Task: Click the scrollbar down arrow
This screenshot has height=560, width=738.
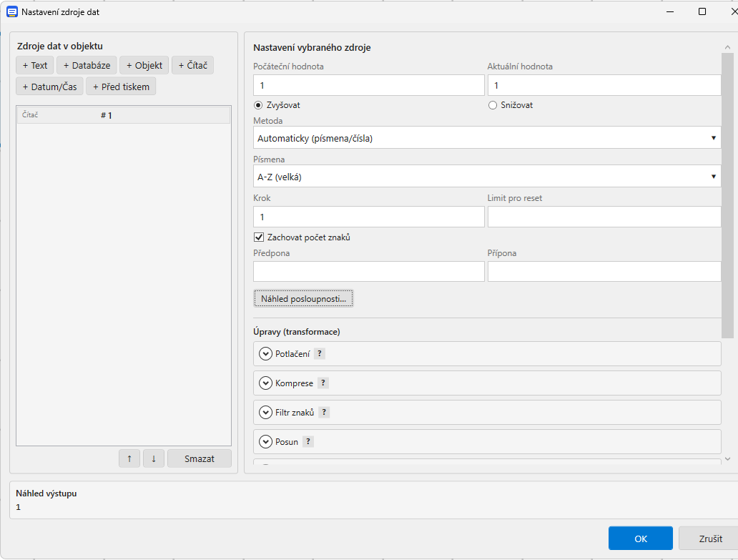Action: (x=728, y=459)
